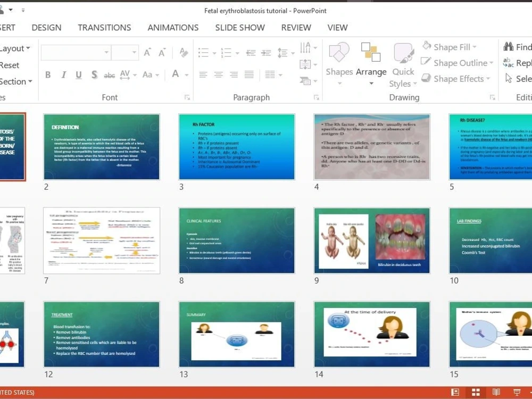Click the Reset button

tap(10, 64)
